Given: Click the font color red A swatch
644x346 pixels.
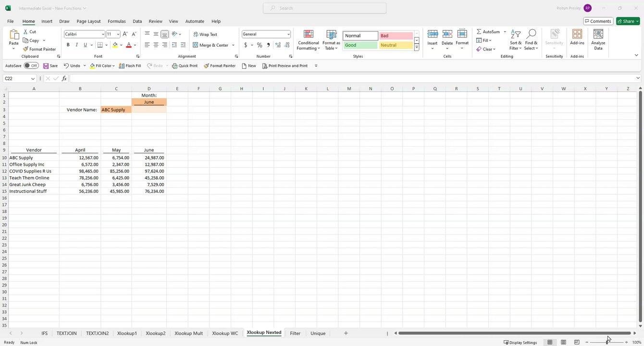Looking at the screenshot, I should click(x=129, y=45).
